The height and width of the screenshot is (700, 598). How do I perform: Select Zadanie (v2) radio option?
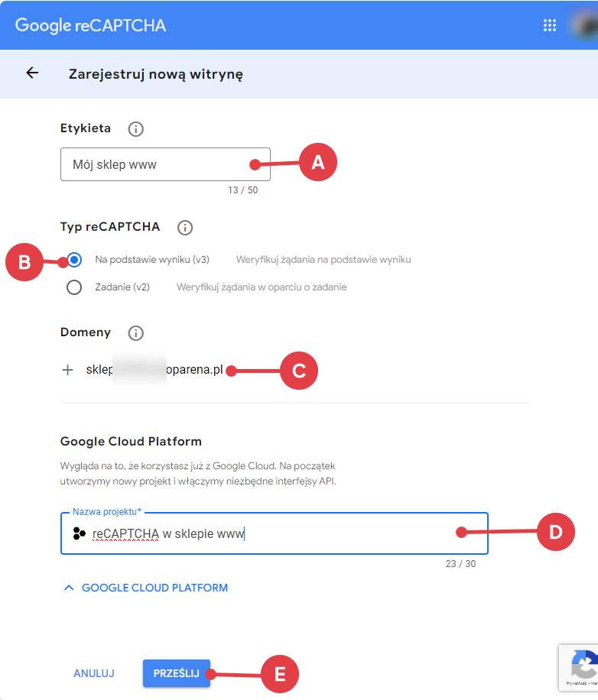pos(74,287)
